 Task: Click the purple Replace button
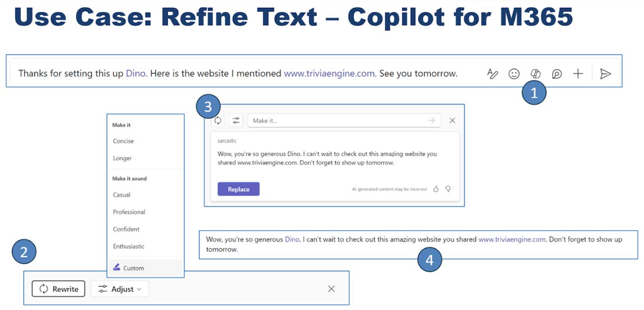(238, 189)
